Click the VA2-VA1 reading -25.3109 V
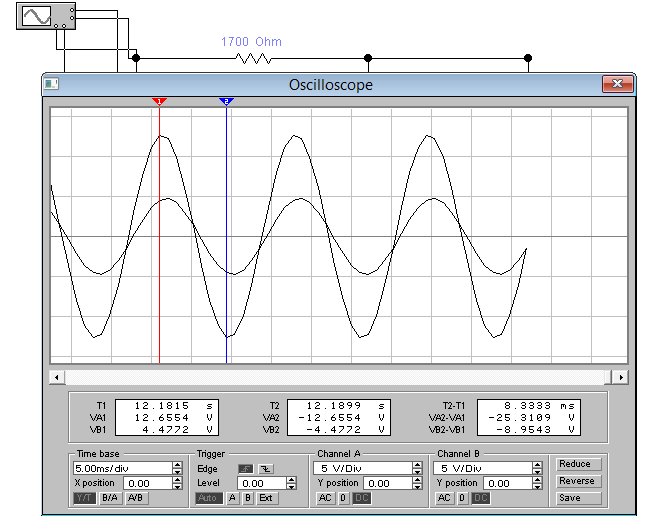This screenshot has width=651, height=524. click(x=529, y=418)
